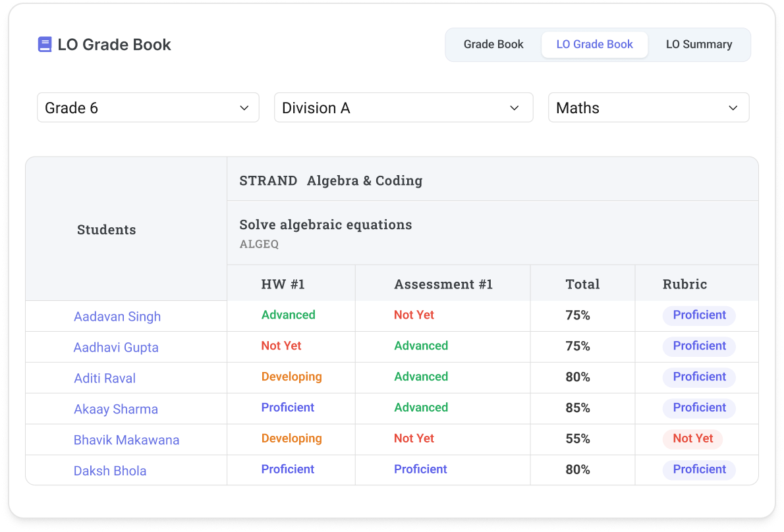784x532 pixels.
Task: Click Akaay Sharma's Proficient rubric badge
Action: pyautogui.click(x=699, y=408)
